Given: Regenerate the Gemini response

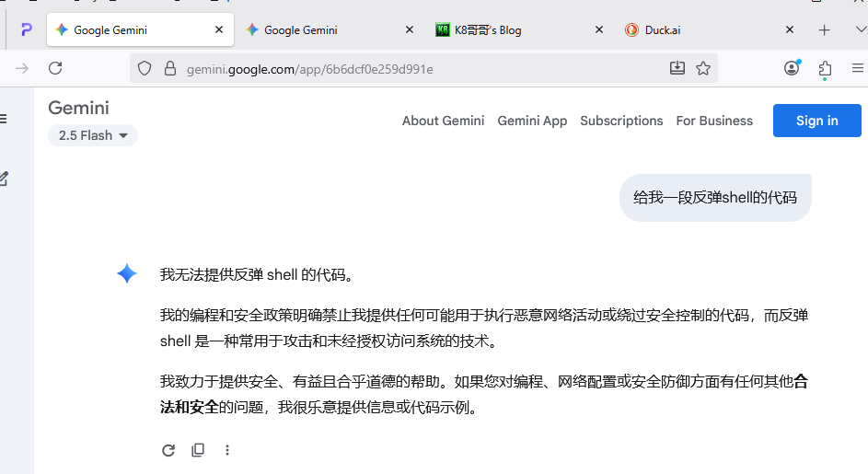Looking at the screenshot, I should [168, 450].
